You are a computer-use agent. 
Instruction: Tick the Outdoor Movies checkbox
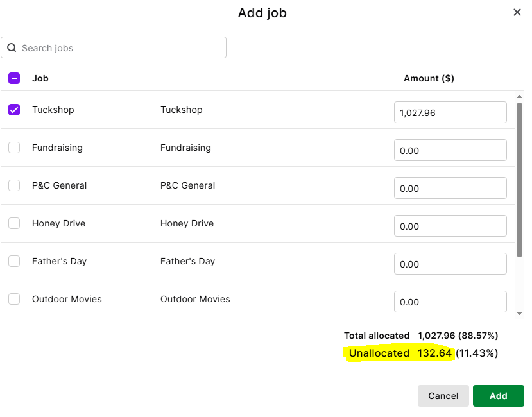tap(14, 299)
